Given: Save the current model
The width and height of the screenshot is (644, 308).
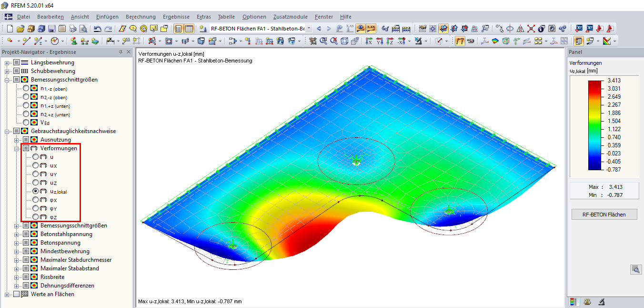Looking at the screenshot, I should point(51,29).
